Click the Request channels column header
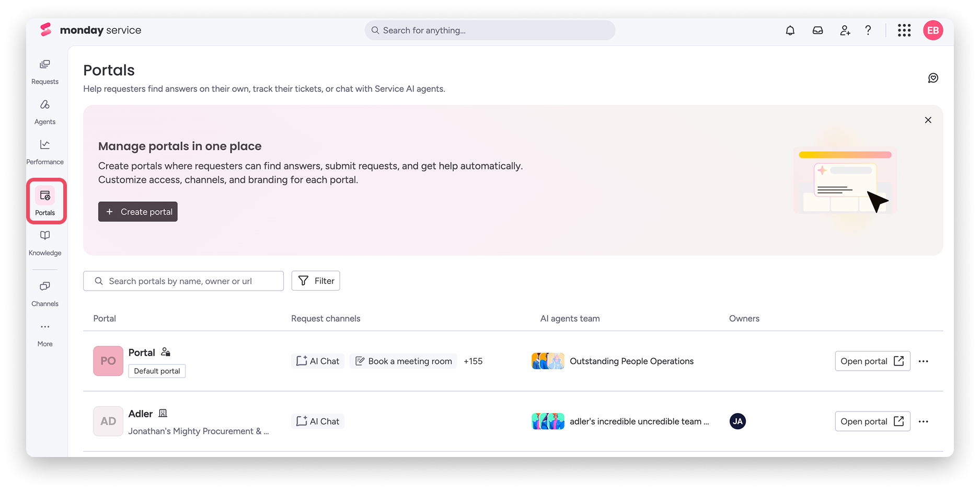Viewport: 980px width, 491px height. (326, 318)
